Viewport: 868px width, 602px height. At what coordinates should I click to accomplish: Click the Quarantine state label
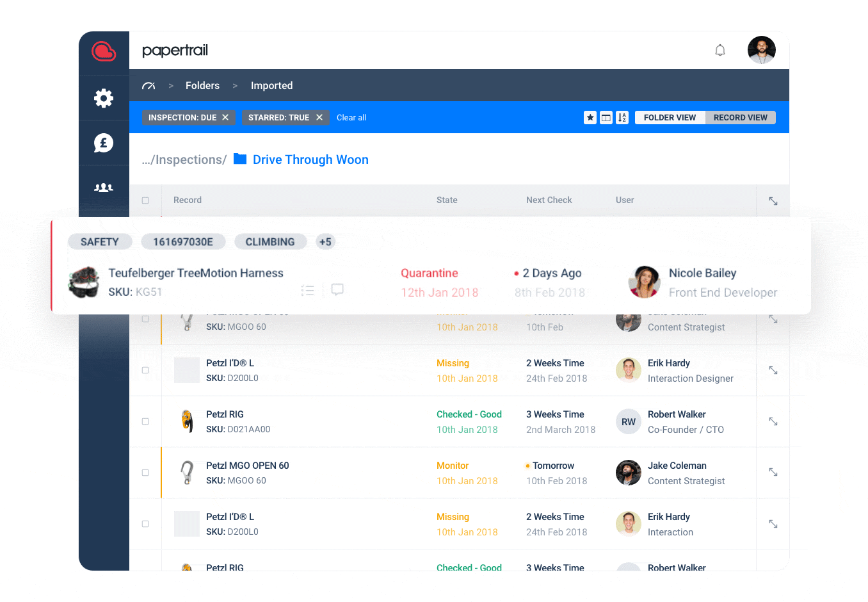[430, 273]
